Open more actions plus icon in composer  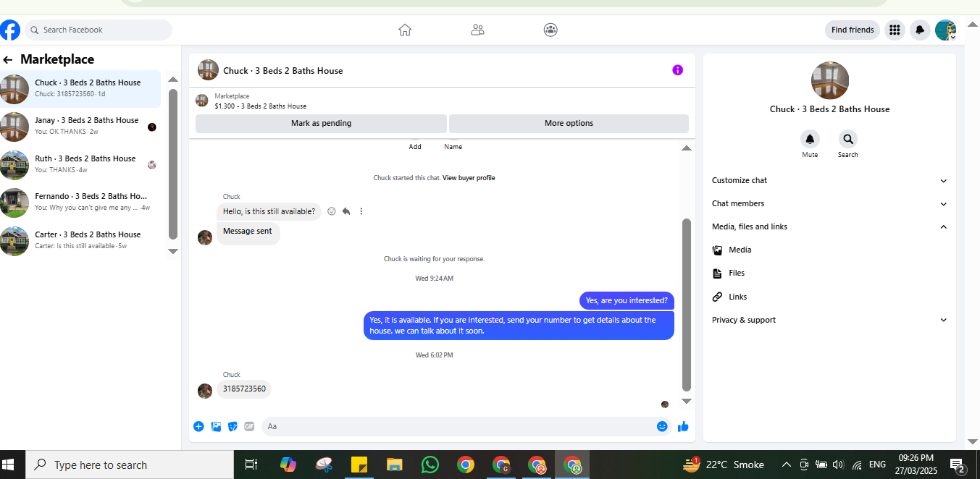(198, 426)
